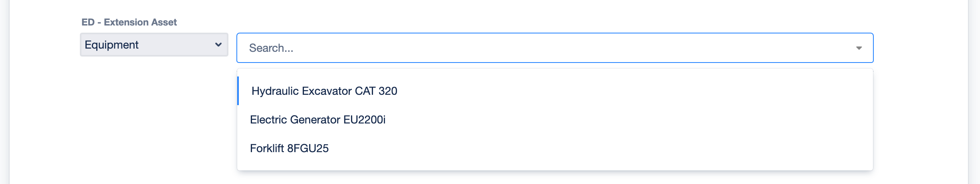Click the blue highlight bar beside Hydraulic Excavator
Screen dimensions: 980x184
tap(238, 91)
